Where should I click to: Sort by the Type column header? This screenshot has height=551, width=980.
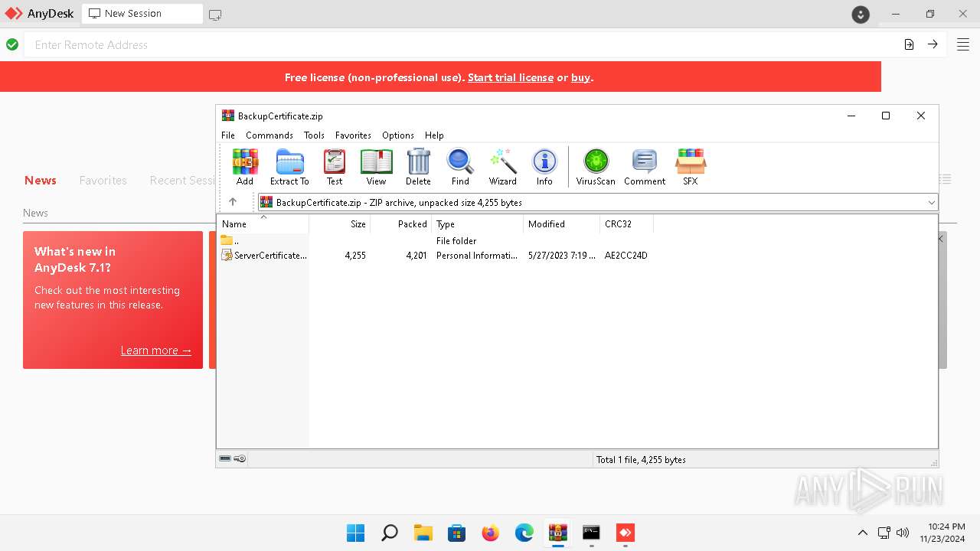click(478, 224)
